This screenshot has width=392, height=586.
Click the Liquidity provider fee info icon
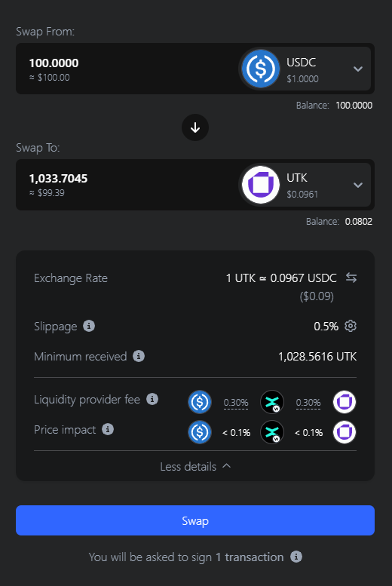coord(152,399)
